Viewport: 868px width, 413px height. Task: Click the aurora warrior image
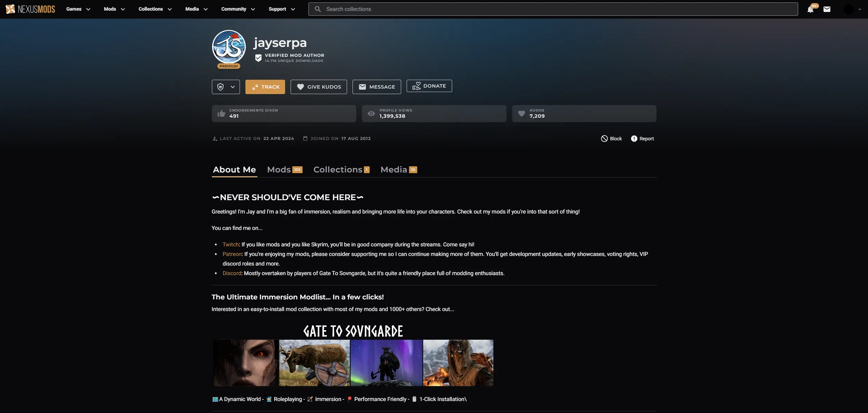(386, 363)
